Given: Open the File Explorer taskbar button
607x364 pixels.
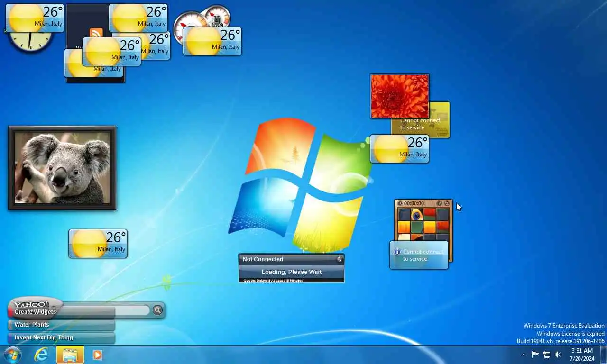Looking at the screenshot, I should click(70, 355).
